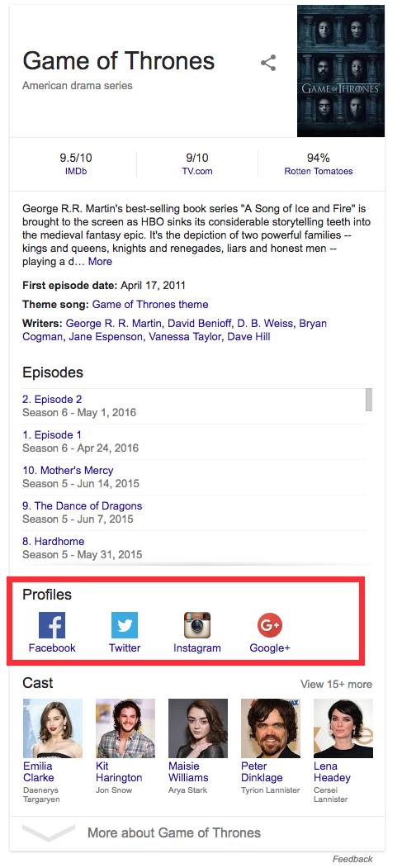This screenshot has height=868, width=402.
Task: Open the Rotten Tomatoes rating link
Action: [x=319, y=171]
